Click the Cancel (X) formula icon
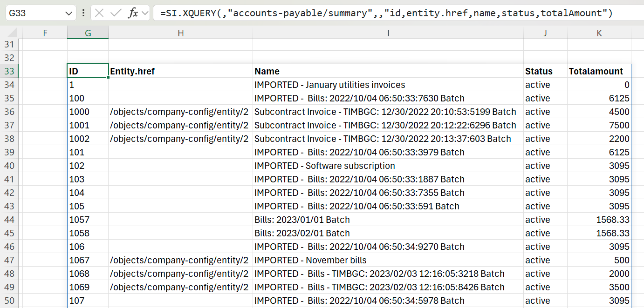Screen dimensions: 644x308 click(99, 13)
